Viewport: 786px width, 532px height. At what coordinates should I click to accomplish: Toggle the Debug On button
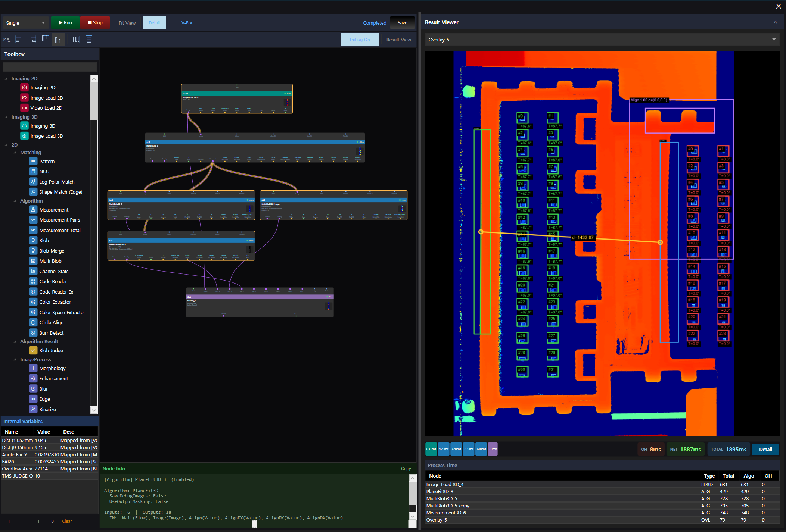[360, 40]
